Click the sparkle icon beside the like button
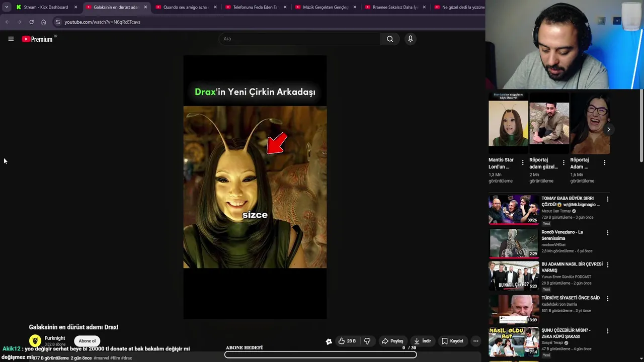Viewport: 644px width, 362px height. (329, 341)
